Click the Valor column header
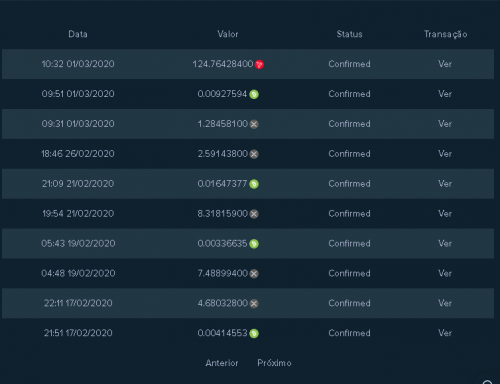Screen dimensions: 500x384 (228, 34)
